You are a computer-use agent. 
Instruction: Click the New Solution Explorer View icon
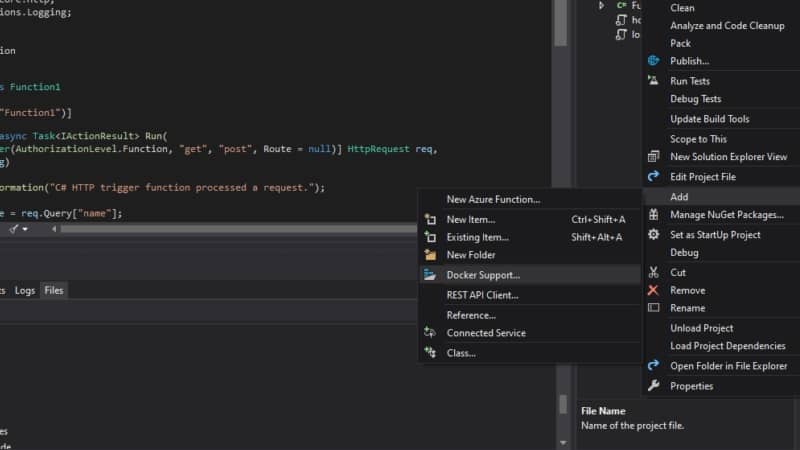pyautogui.click(x=653, y=157)
